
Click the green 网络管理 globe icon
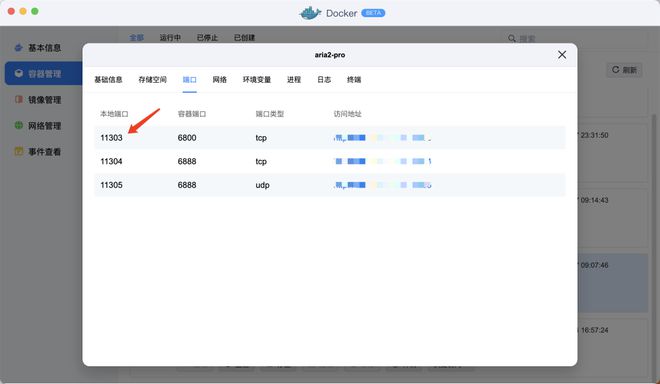click(x=19, y=125)
